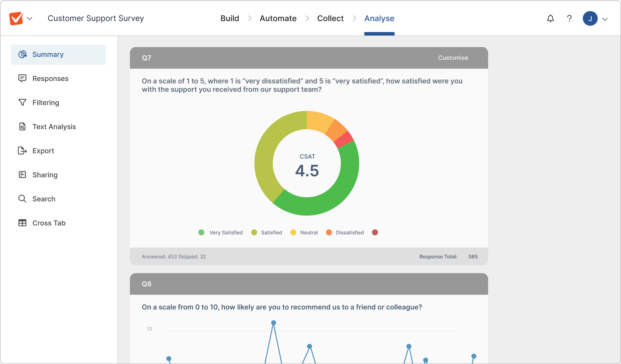
Task: Expand the survey logo dropdown arrow
Action: 30,18
